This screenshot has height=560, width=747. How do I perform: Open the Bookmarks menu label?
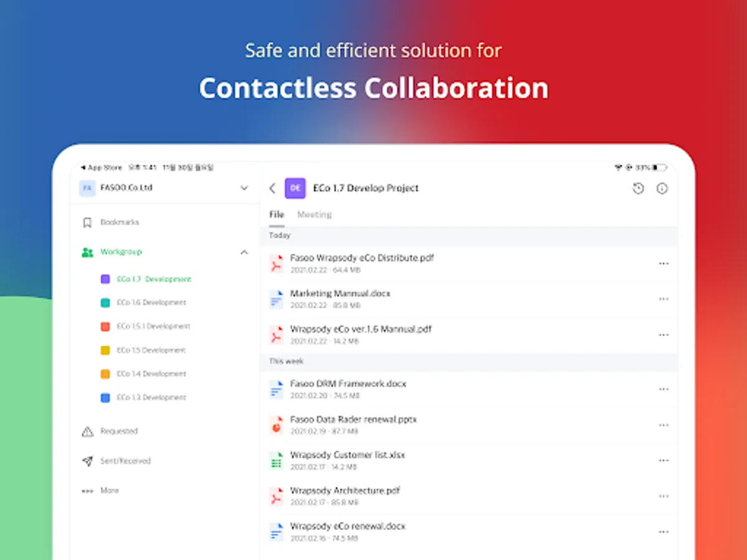tap(120, 222)
